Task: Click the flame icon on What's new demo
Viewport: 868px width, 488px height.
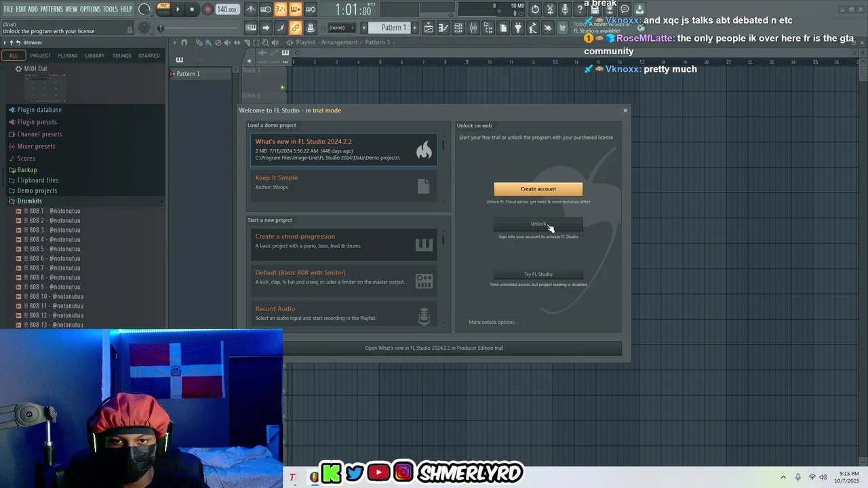Action: pos(424,150)
